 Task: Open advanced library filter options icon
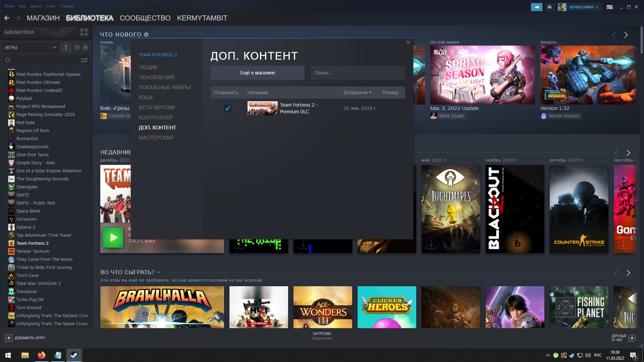coord(84,60)
